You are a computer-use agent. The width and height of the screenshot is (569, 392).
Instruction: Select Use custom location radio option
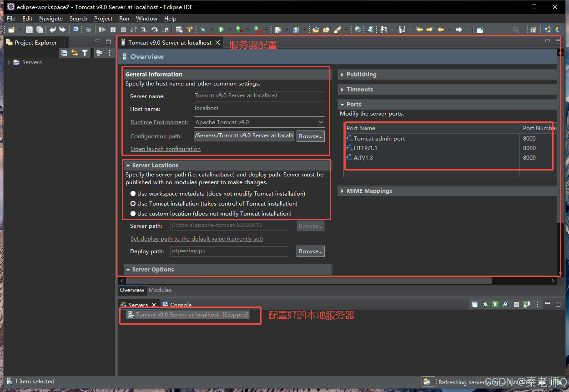133,214
